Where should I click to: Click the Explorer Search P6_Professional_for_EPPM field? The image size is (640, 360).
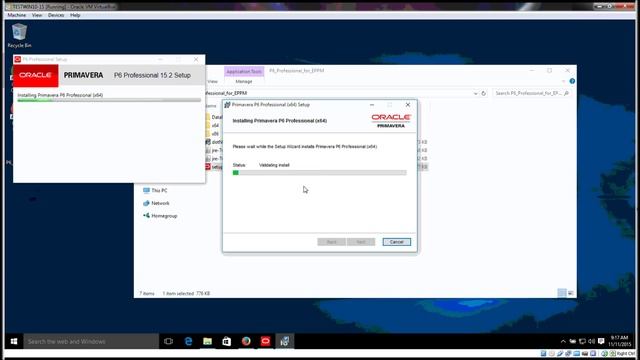click(x=531, y=93)
